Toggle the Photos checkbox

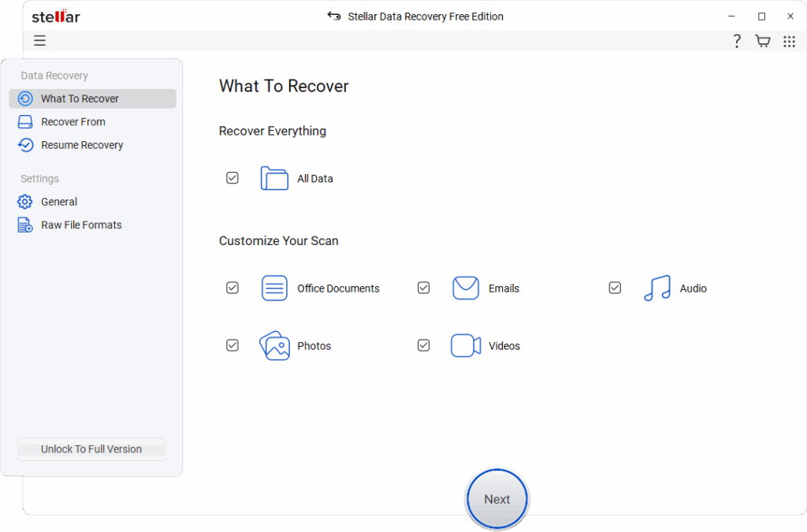(x=232, y=345)
